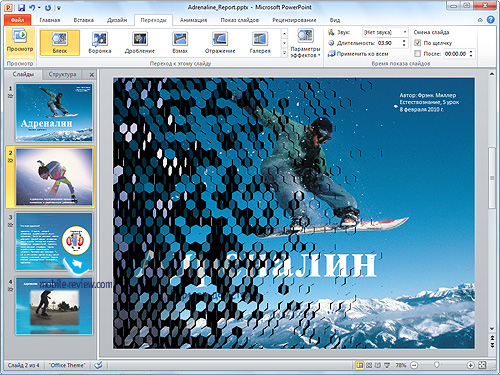Screen dimensions: 500x375
Task: Select slide 3 thumbnail
Action: 54,242
